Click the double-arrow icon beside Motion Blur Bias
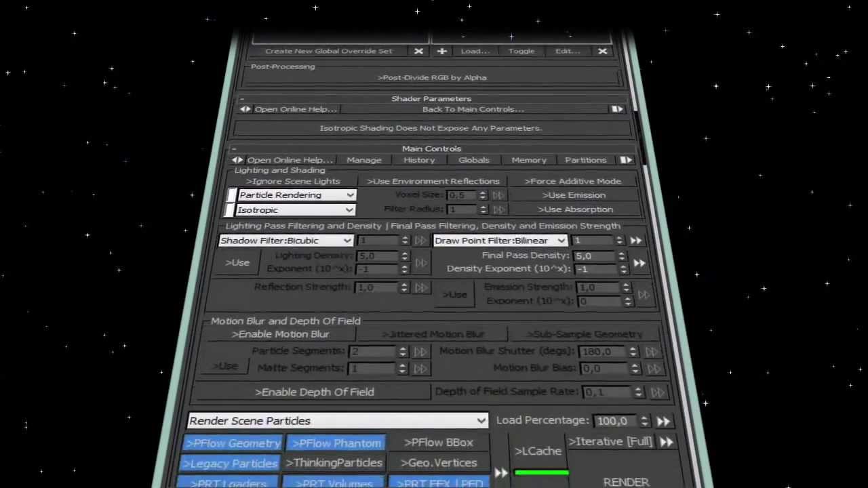Screen dimensions: 868x488 (653, 369)
